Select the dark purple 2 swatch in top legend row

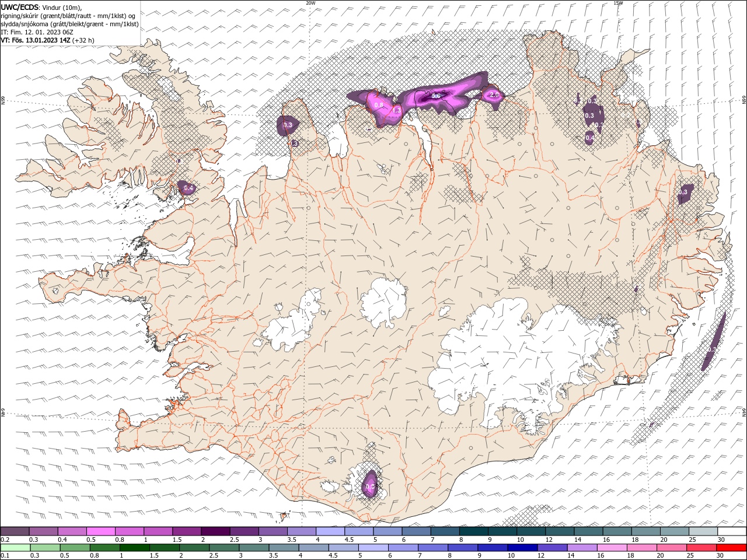[215, 531]
